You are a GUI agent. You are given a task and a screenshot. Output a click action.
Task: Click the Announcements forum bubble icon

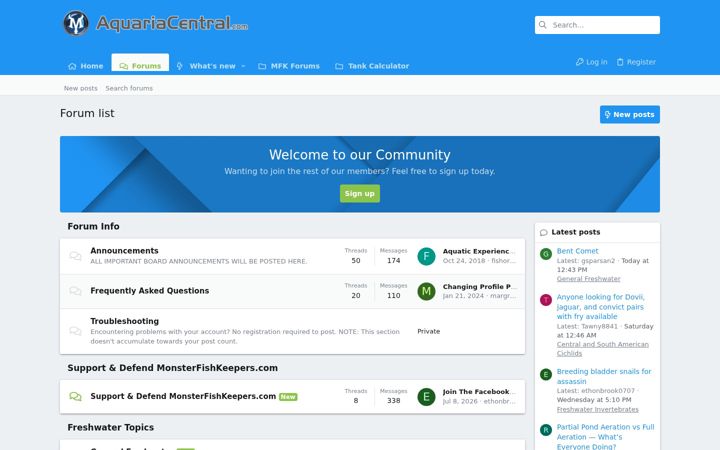pos(75,256)
